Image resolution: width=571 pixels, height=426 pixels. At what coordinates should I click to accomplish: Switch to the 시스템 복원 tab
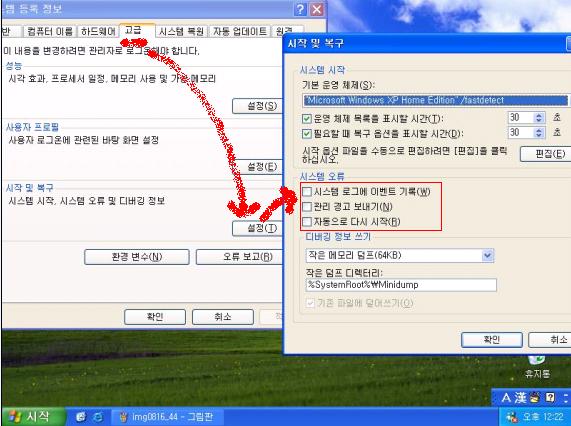[181, 31]
